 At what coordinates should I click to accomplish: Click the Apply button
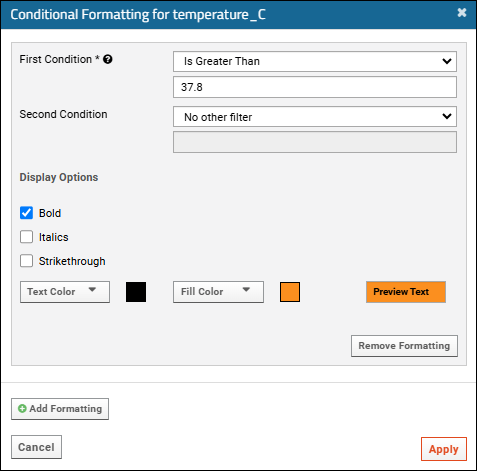[444, 449]
